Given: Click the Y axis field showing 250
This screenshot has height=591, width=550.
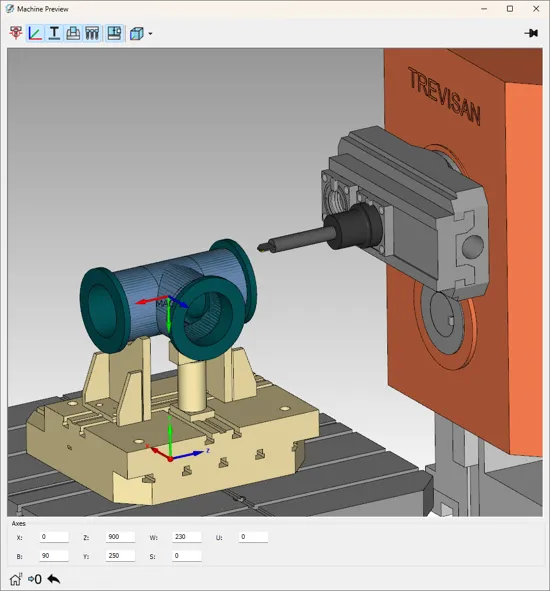Looking at the screenshot, I should (x=120, y=556).
